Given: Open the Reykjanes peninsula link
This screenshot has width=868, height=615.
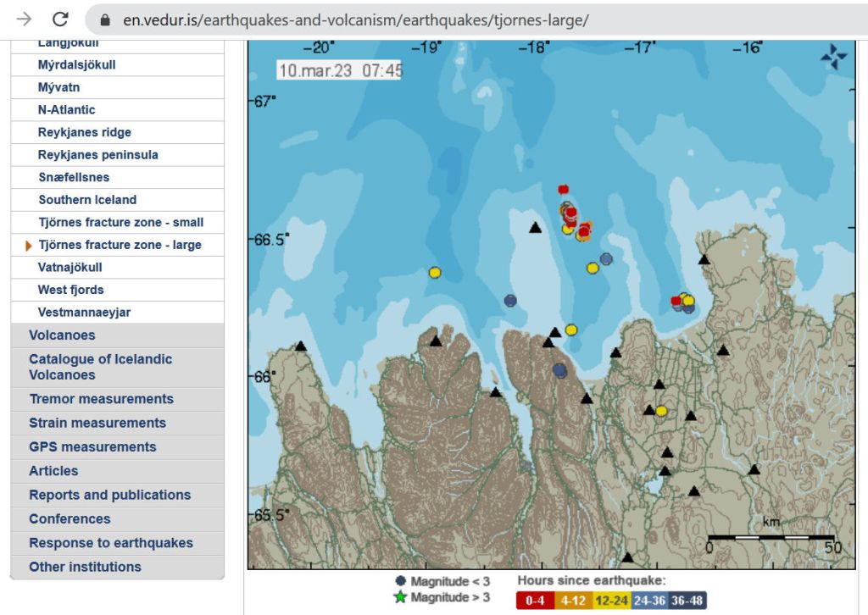Looking at the screenshot, I should 97,155.
